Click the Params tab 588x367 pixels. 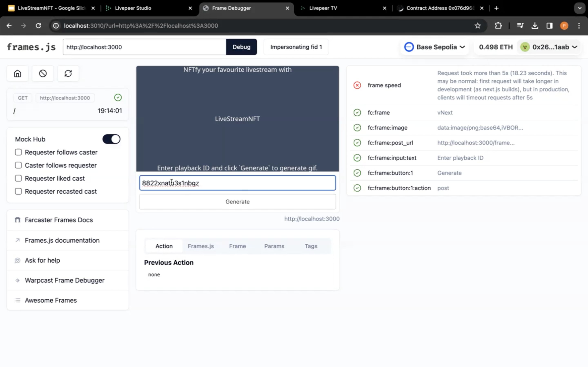[x=274, y=246]
